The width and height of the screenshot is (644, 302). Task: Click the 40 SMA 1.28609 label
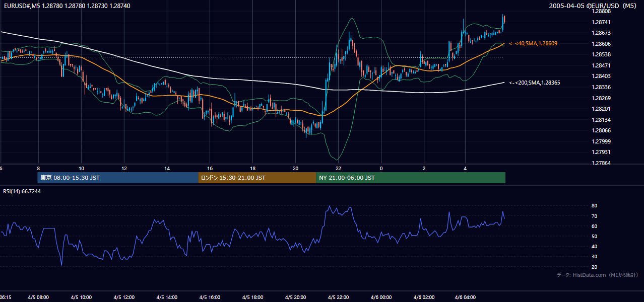[x=533, y=44]
